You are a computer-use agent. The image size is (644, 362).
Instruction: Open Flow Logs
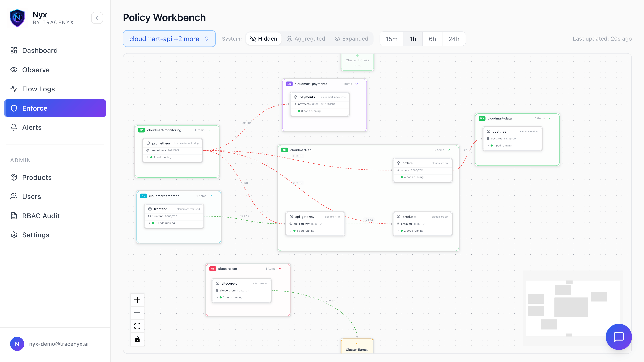pos(55,89)
